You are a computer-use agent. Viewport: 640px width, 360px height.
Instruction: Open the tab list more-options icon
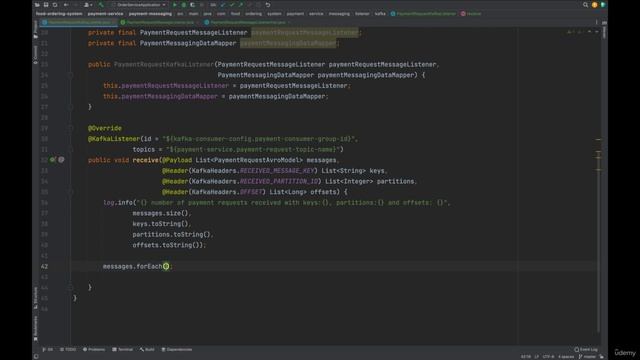coord(596,22)
